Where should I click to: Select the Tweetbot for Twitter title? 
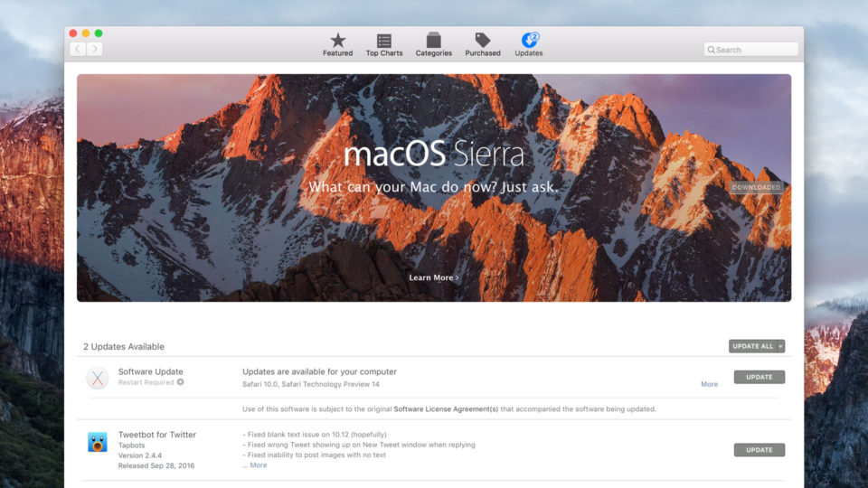tap(157, 435)
